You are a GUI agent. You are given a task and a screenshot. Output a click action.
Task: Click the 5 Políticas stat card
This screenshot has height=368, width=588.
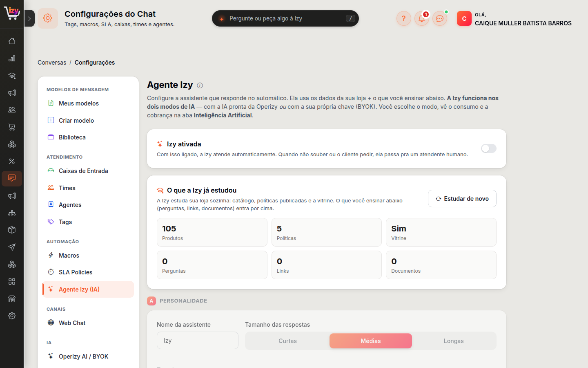tap(327, 232)
